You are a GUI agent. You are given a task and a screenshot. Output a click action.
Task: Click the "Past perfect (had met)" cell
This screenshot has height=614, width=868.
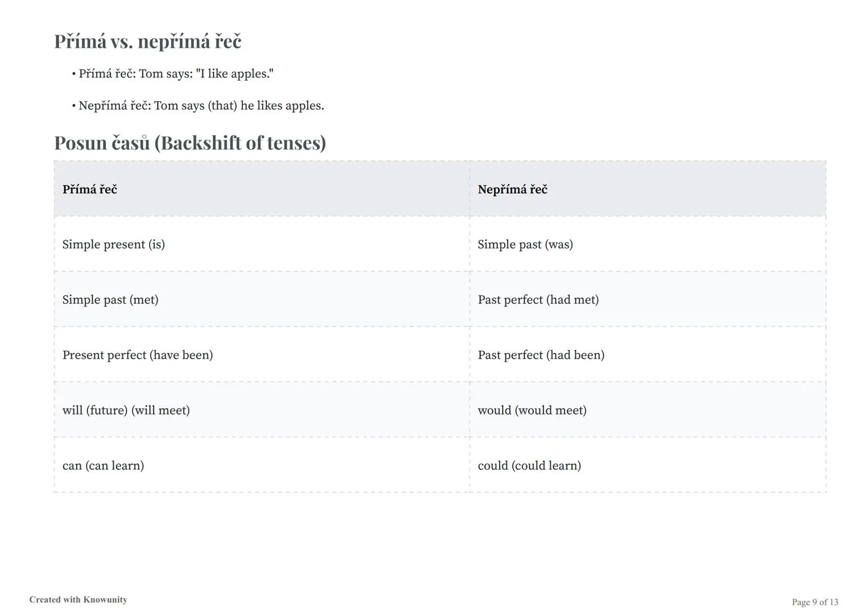[x=538, y=300]
